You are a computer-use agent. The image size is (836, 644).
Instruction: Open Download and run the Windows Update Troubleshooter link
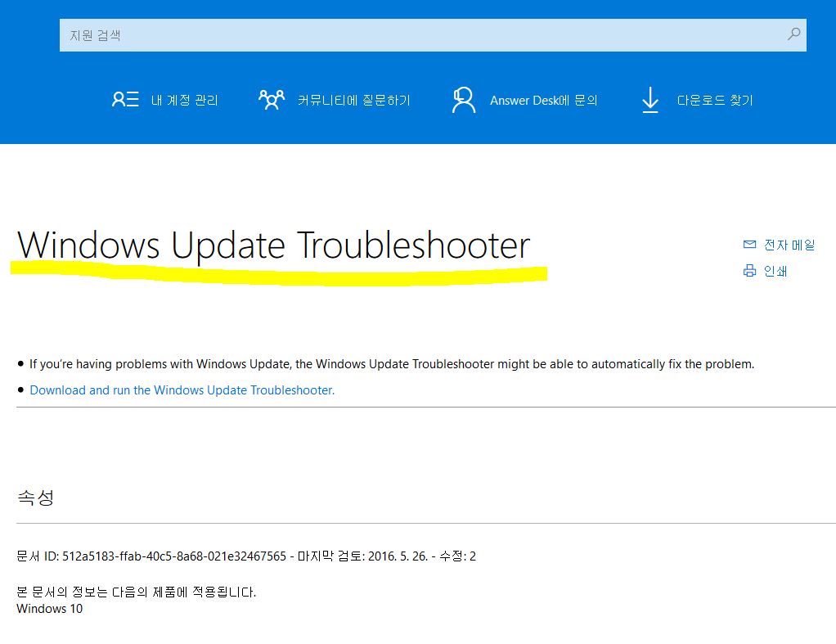pos(182,390)
